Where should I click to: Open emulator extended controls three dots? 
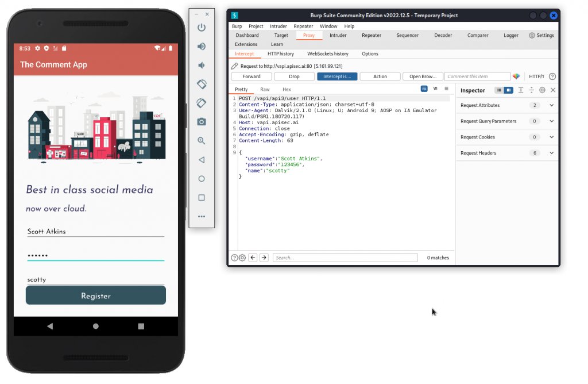202,217
